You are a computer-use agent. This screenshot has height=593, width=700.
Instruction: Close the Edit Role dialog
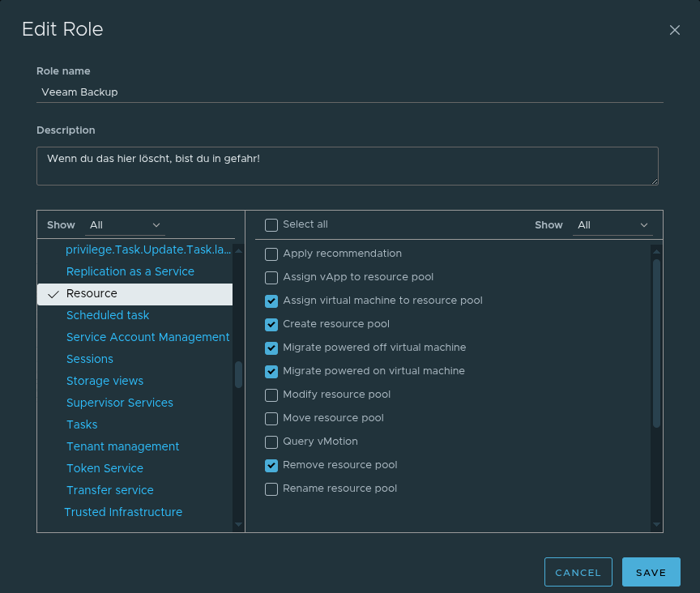pyautogui.click(x=674, y=30)
